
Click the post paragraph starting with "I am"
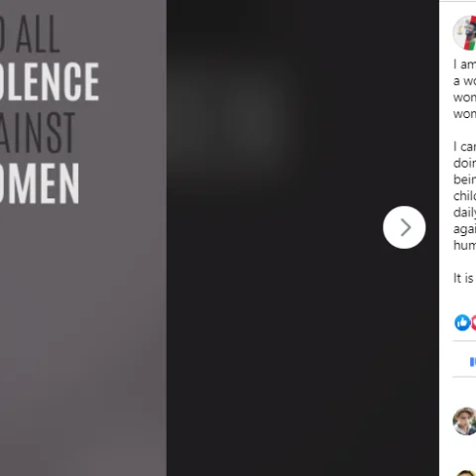point(465,89)
